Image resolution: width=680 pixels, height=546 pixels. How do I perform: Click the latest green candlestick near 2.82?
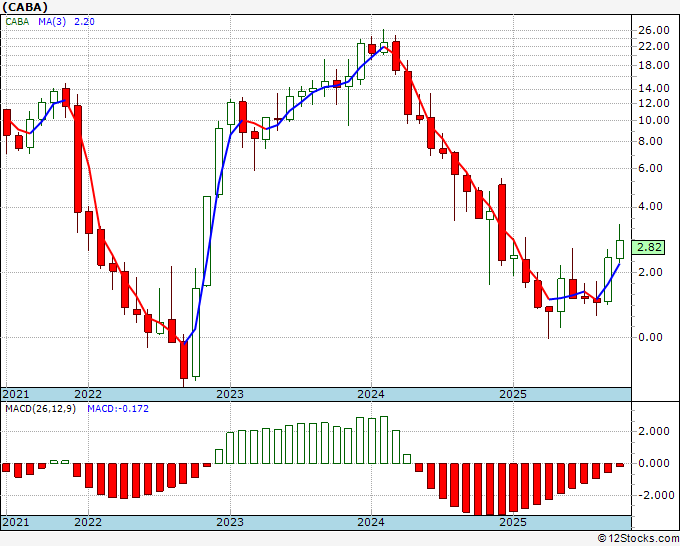620,249
